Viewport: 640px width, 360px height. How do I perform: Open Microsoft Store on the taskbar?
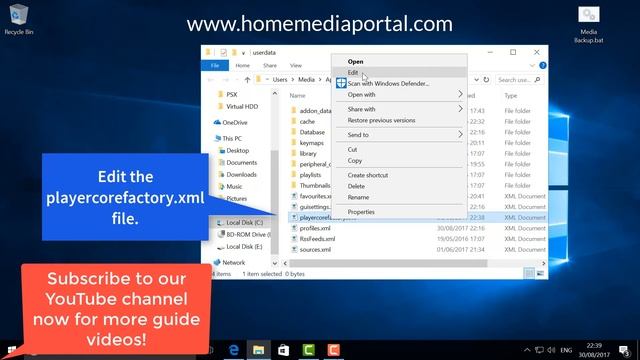(x=283, y=350)
